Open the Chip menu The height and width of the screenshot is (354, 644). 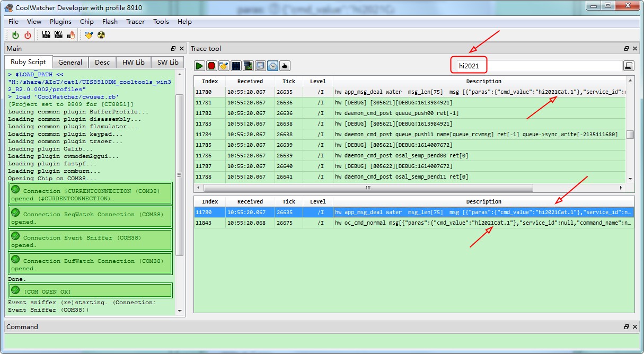coord(87,22)
